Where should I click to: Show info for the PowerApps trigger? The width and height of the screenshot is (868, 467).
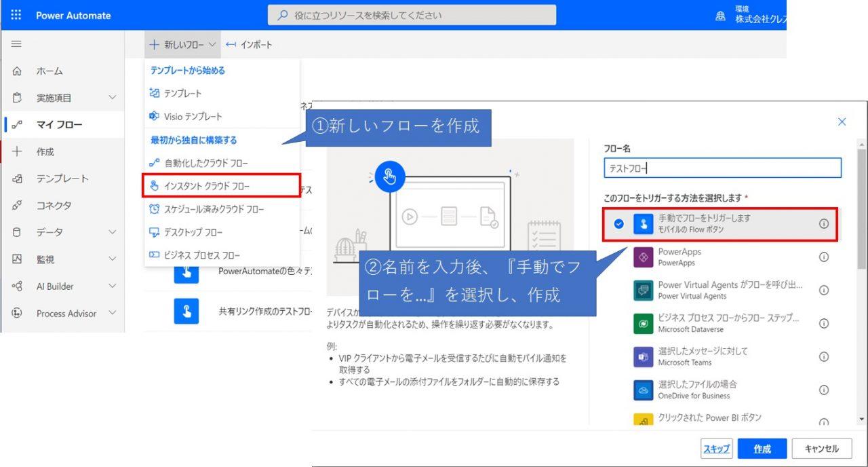(824, 257)
